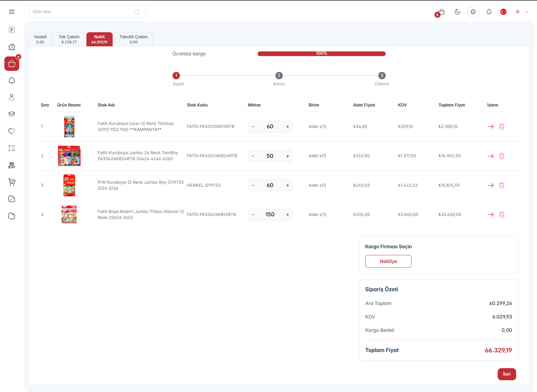Viewport: 537px width, 392px height.
Task: Open the favorites heart icon in sidebar
Action: pos(12,131)
